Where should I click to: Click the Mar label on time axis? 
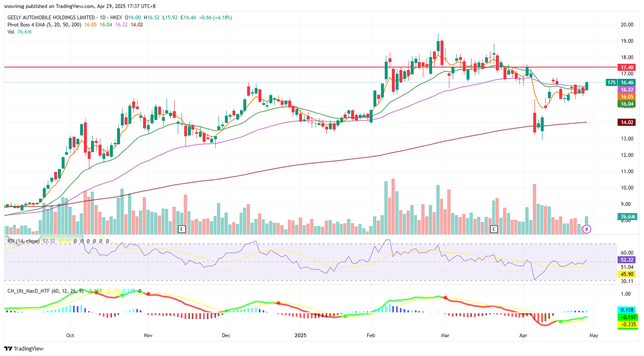445,335
